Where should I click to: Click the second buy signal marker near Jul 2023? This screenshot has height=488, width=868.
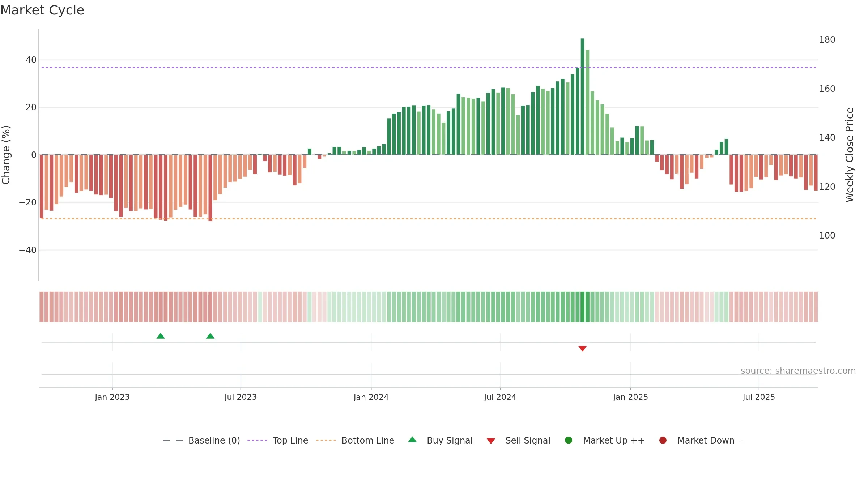(x=210, y=336)
